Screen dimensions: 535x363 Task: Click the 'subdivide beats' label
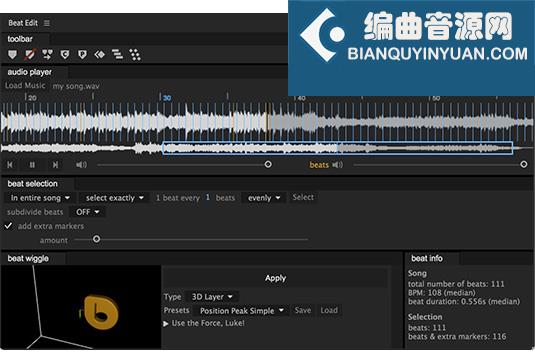pyautogui.click(x=35, y=212)
